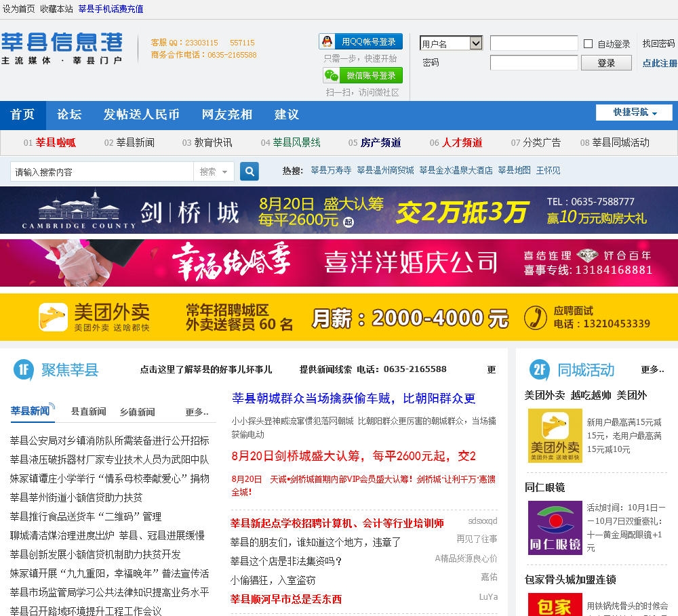Open news 莘县莘州街道小额信贷助力扶贫
Viewport: 678px width, 616px height.
tap(76, 497)
